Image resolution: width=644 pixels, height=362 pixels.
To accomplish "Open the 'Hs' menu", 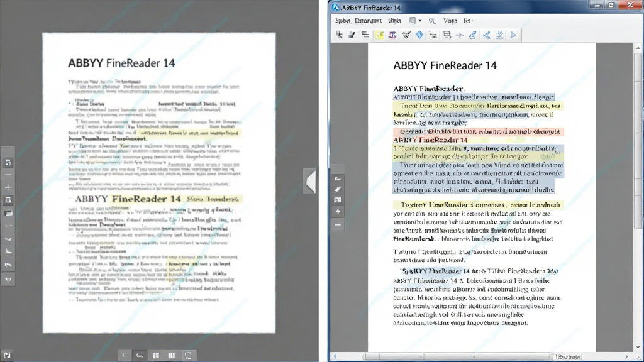I will coord(468,21).
